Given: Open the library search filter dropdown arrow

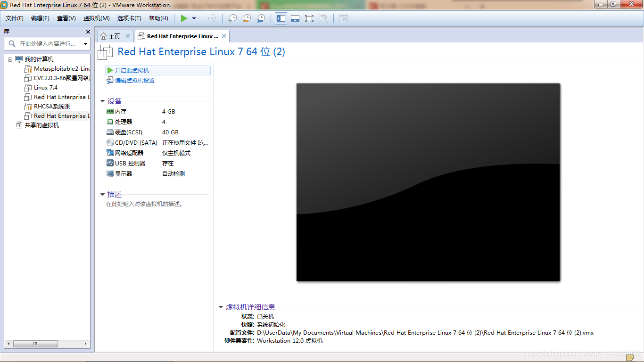Looking at the screenshot, I should [85, 44].
